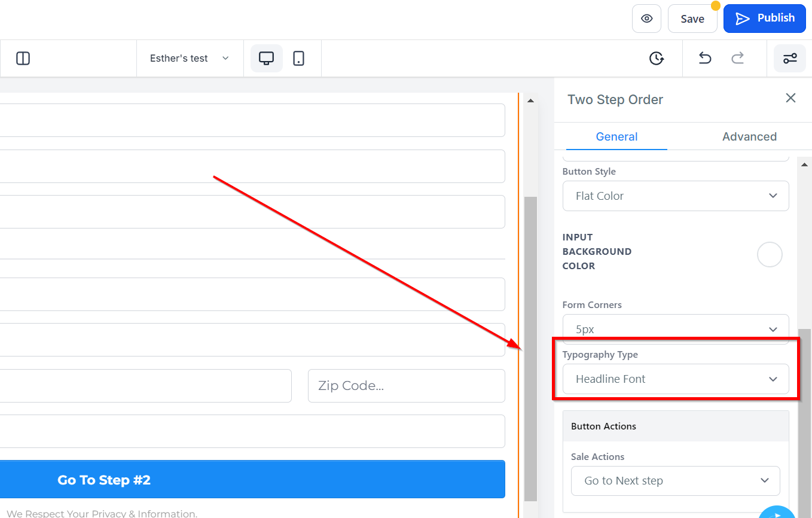This screenshot has width=812, height=518.
Task: Close the Two Step Order panel
Action: click(x=790, y=98)
